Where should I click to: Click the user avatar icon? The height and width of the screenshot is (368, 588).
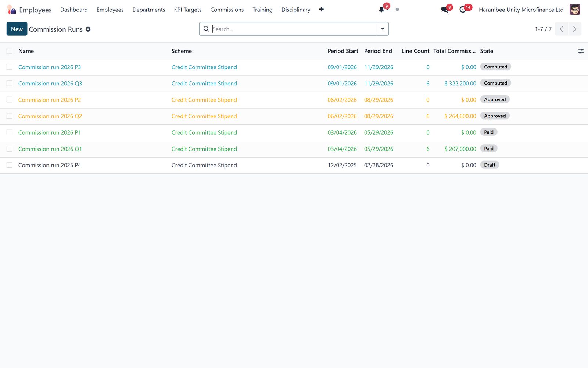(x=575, y=10)
